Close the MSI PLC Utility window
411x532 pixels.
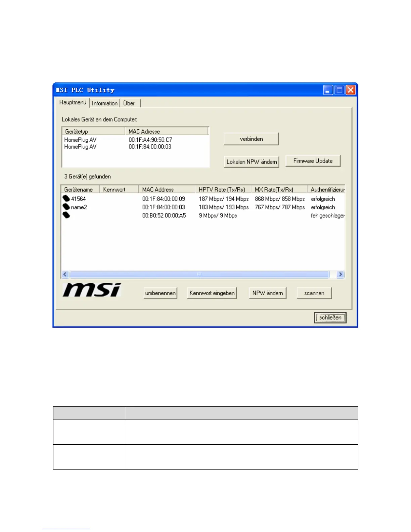(x=351, y=90)
